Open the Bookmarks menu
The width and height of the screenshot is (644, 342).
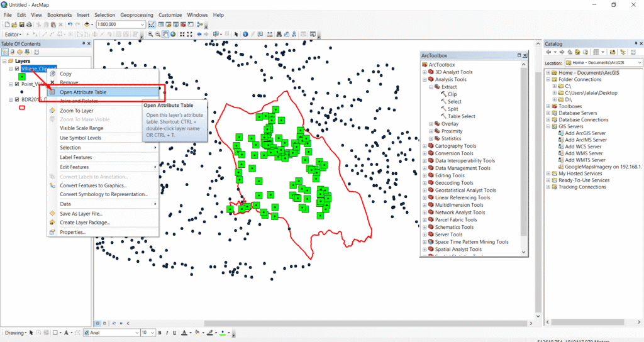click(59, 15)
